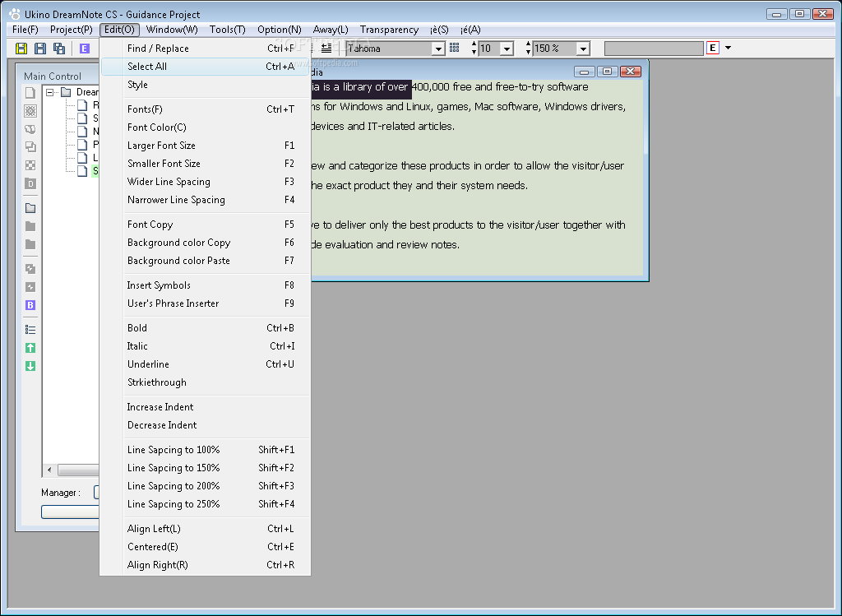Click the green down arrow icon

[30, 366]
